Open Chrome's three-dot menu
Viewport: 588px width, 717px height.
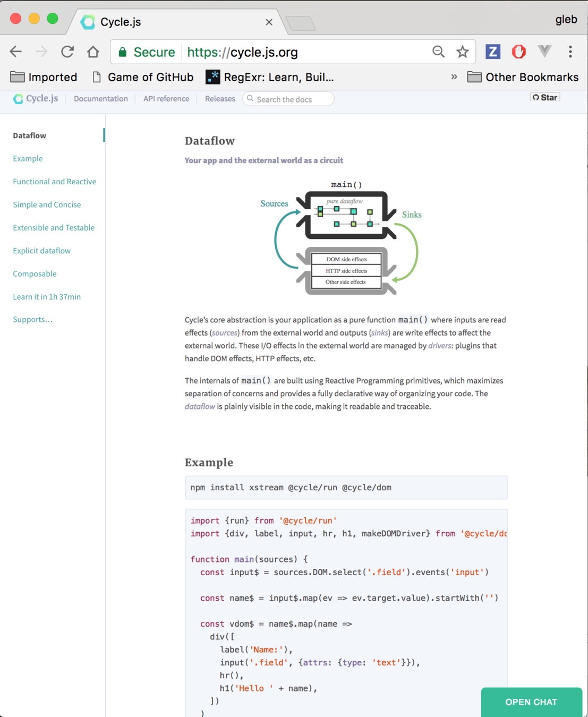[570, 52]
